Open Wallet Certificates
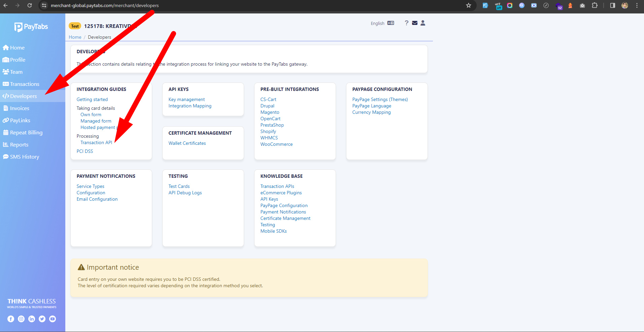 coord(187,143)
